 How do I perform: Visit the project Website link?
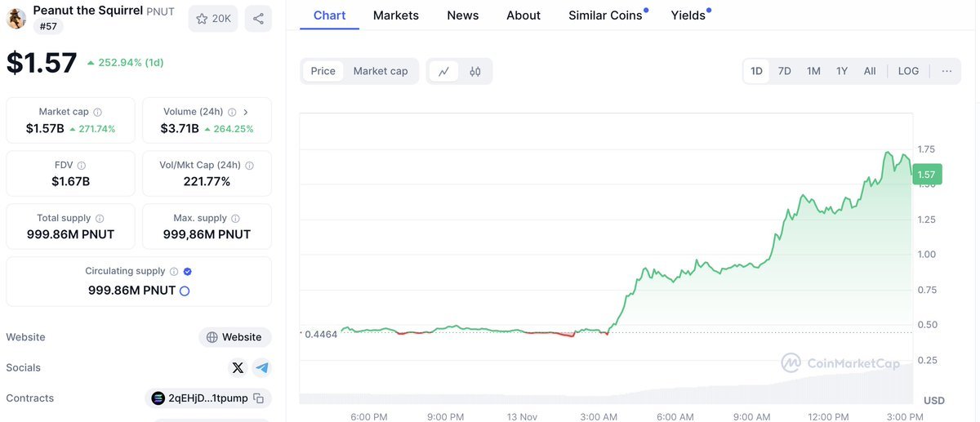234,337
